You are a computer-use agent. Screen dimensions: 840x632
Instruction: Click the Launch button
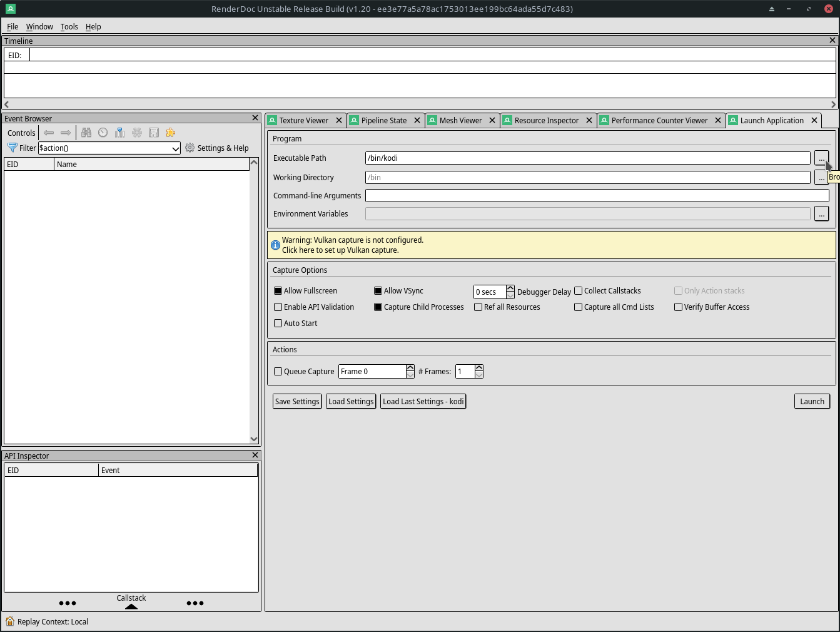tap(812, 402)
